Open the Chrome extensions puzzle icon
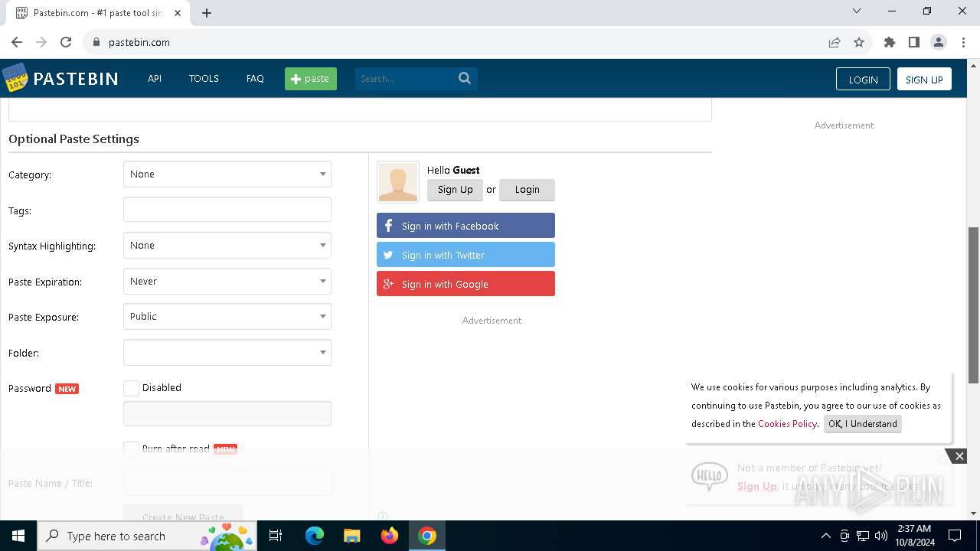The image size is (980, 551). [890, 42]
